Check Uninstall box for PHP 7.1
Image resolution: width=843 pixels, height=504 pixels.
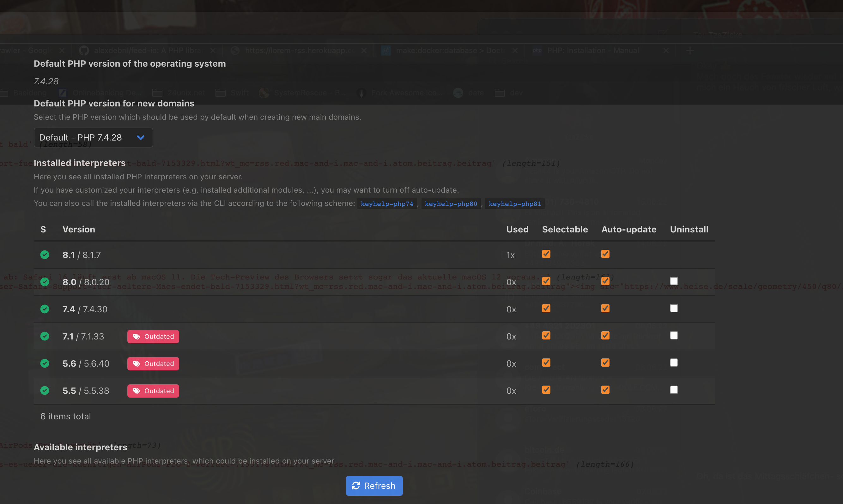point(673,336)
